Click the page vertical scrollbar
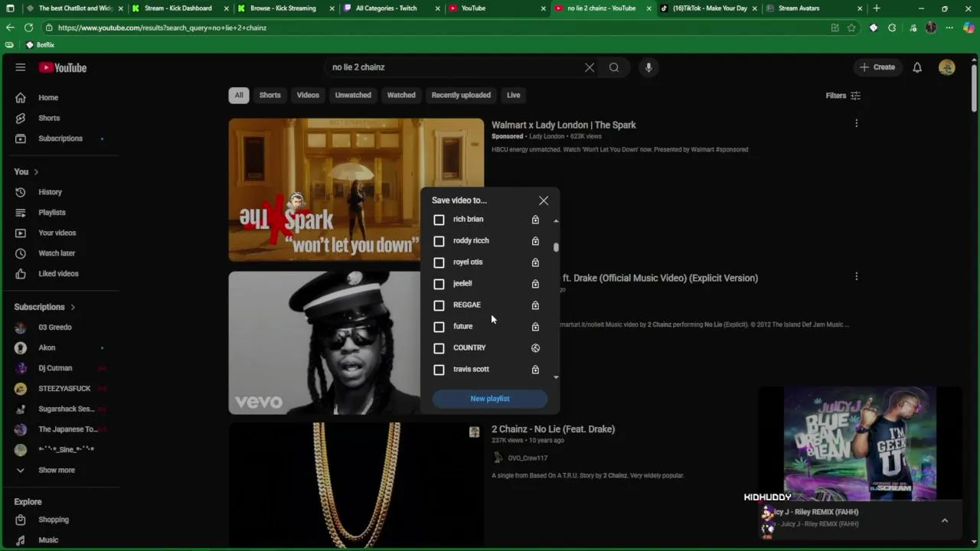 tap(974, 88)
